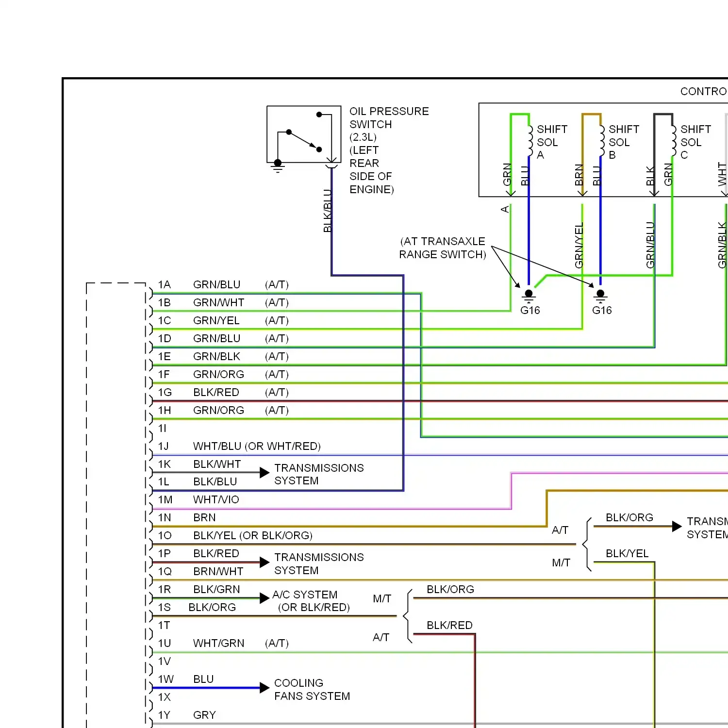Click the TRANSMISSIONS SYSTEM text beside rows 1K and 1L
Screen dimensions: 728x728
(x=319, y=474)
